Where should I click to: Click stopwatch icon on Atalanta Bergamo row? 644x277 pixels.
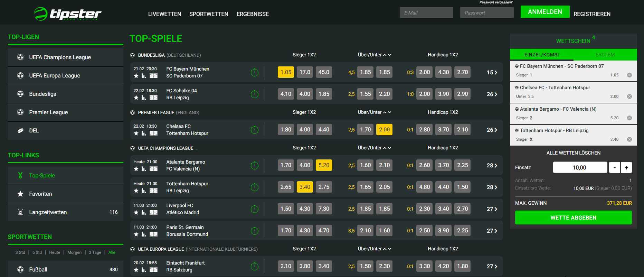coord(255,166)
